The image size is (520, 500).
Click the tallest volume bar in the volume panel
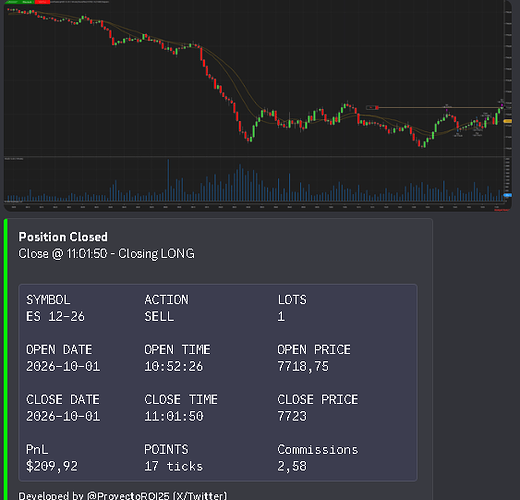coord(168,180)
